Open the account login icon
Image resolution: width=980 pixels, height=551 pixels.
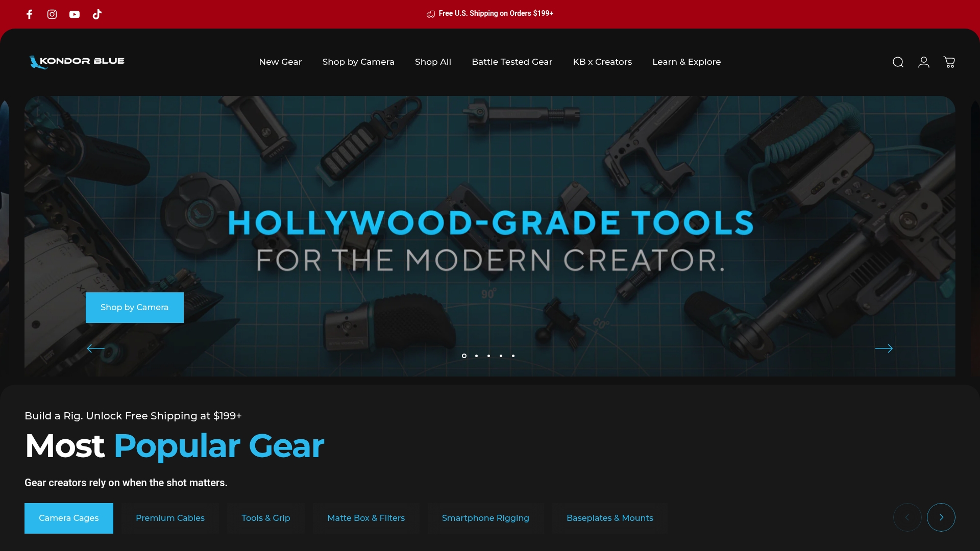tap(923, 62)
